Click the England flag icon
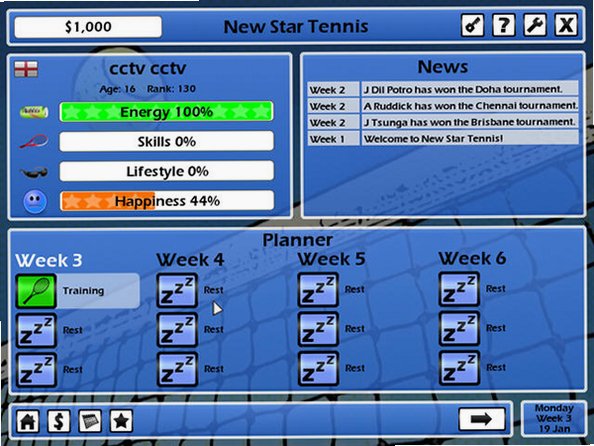The height and width of the screenshot is (446, 594). click(26, 69)
